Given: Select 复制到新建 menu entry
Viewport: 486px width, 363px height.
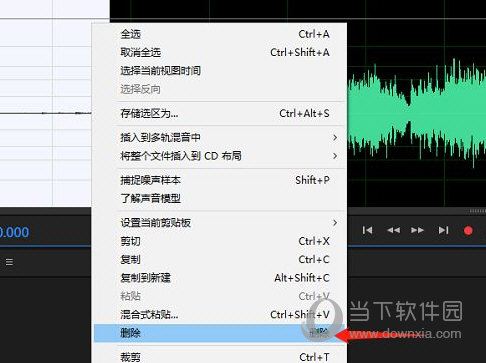Looking at the screenshot, I should tap(220, 278).
